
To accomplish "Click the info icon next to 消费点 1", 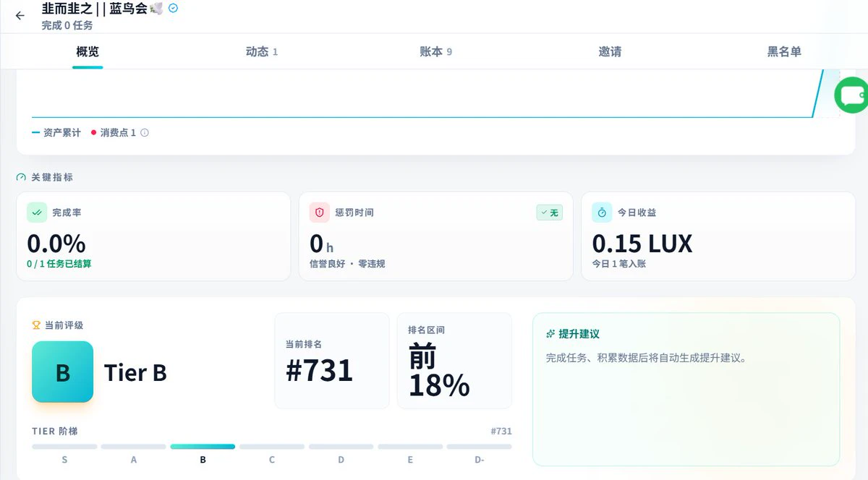I will (x=145, y=133).
